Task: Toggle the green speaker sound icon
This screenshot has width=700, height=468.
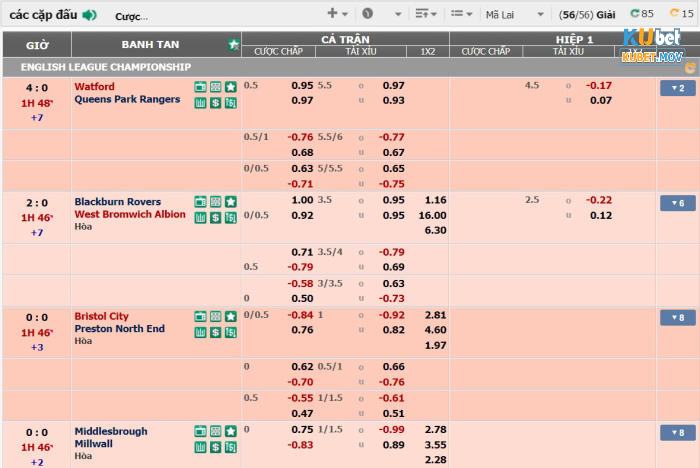Action: click(x=89, y=15)
